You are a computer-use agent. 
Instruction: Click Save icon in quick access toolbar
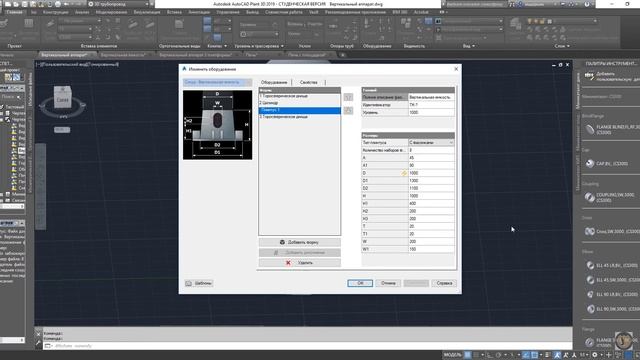tap(24, 4)
